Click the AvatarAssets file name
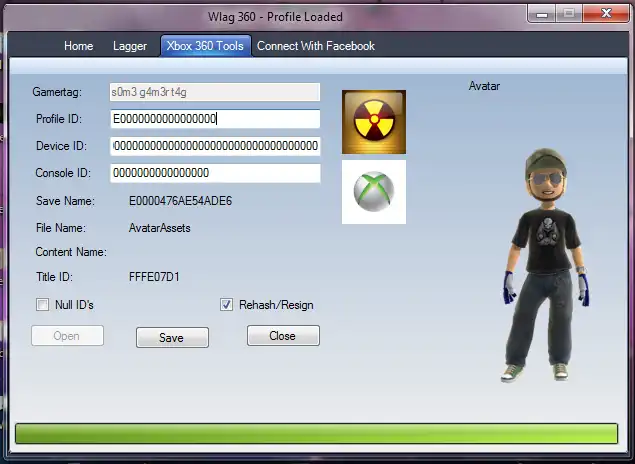 160,228
